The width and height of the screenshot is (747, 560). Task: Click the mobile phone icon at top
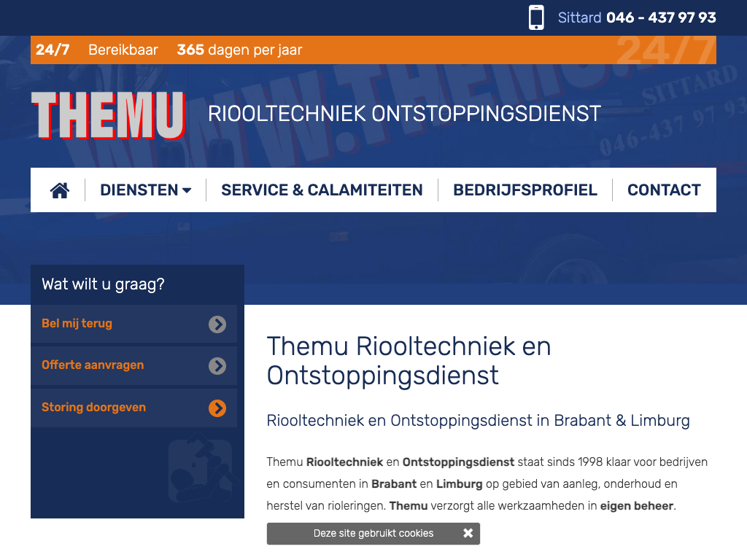pyautogui.click(x=536, y=17)
